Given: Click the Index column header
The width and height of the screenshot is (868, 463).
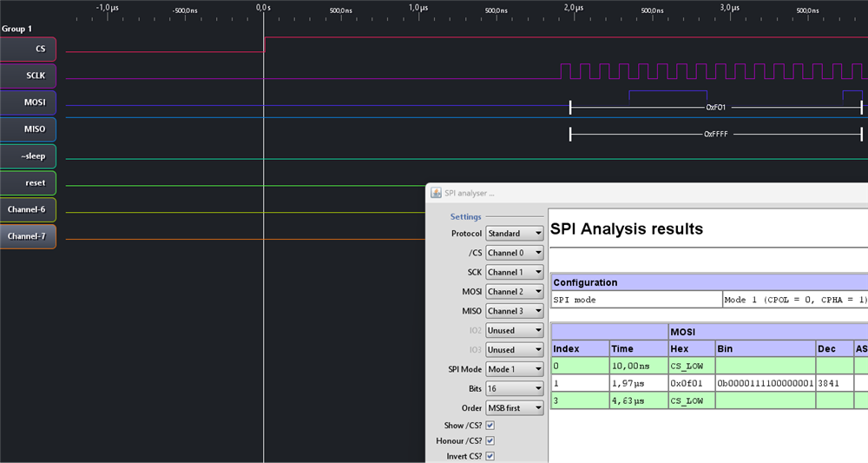Looking at the screenshot, I should pos(580,349).
